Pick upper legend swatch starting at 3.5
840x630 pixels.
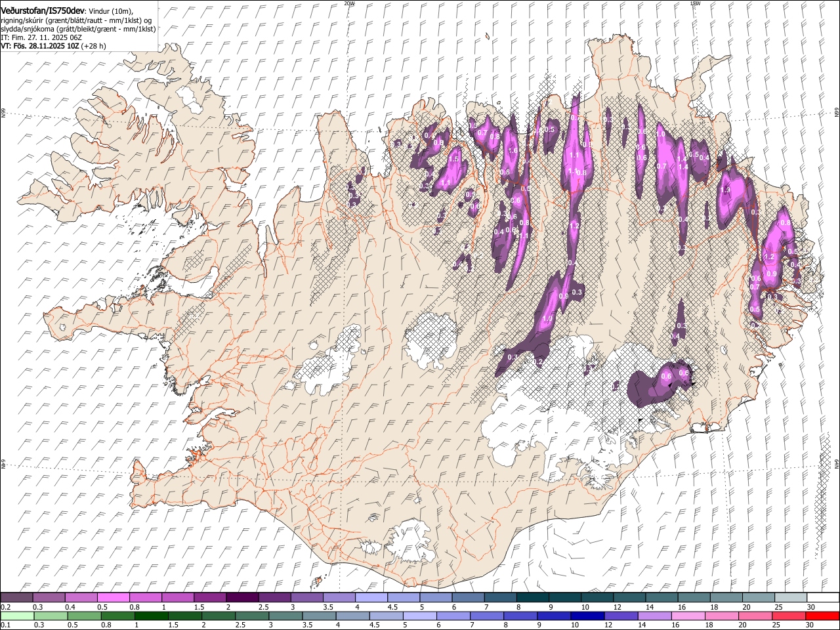click(339, 598)
